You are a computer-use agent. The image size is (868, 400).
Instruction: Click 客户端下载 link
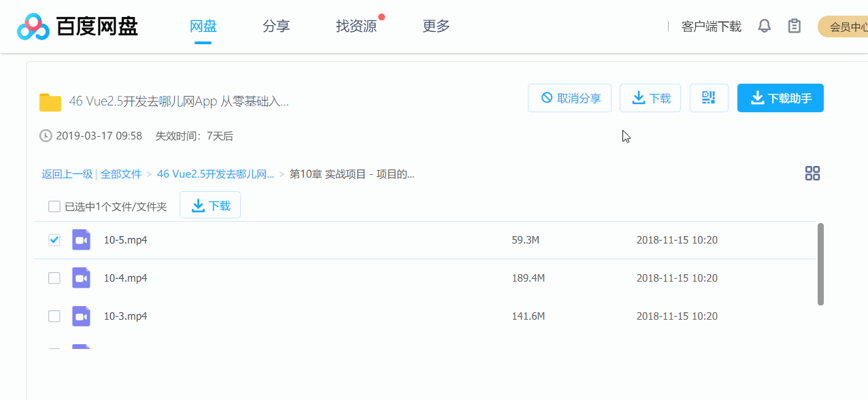click(712, 27)
